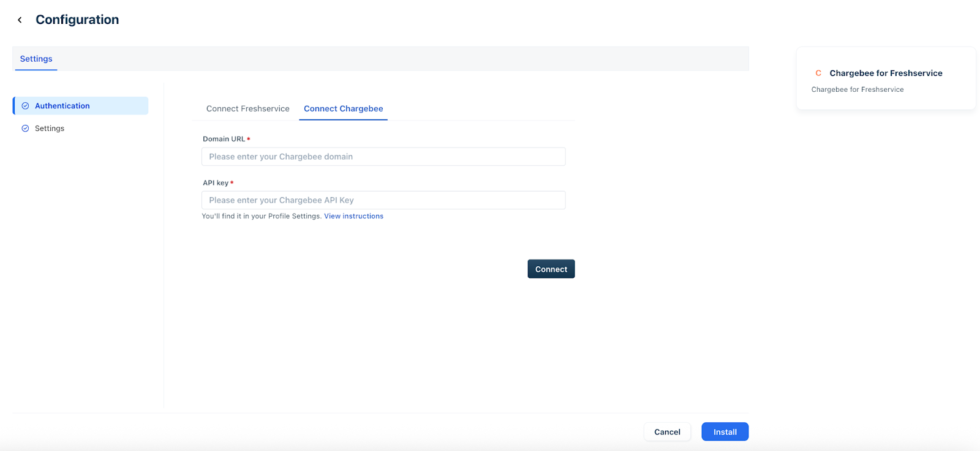
Task: Focus the Domain URL input field
Action: point(383,157)
